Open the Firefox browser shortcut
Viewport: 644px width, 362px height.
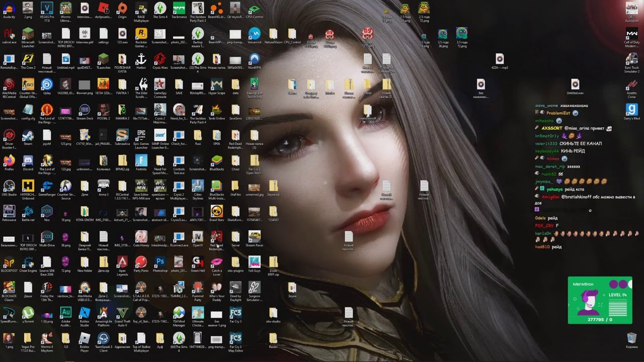pyautogui.click(x=9, y=161)
